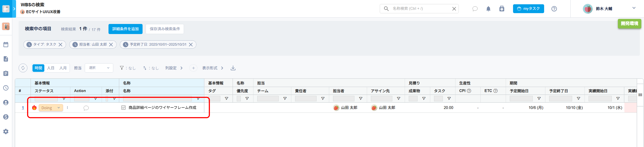Screen dimensions: 644x147
Task: Expand the 鈴木 大輔 user menu
Action: 634,8
